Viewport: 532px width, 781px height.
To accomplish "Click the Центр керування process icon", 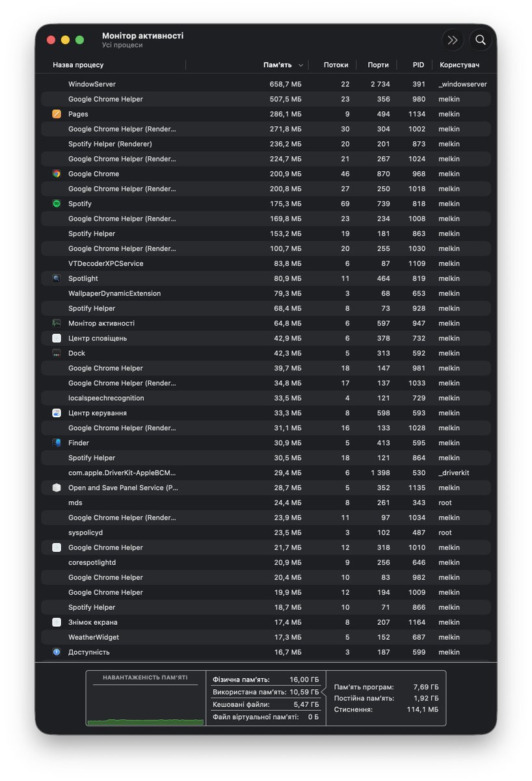I will coord(57,413).
